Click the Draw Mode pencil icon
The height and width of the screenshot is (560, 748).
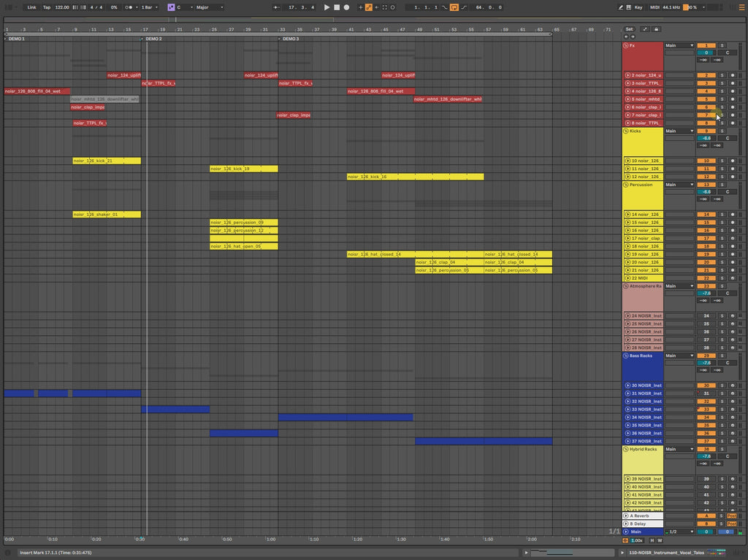point(621,7)
